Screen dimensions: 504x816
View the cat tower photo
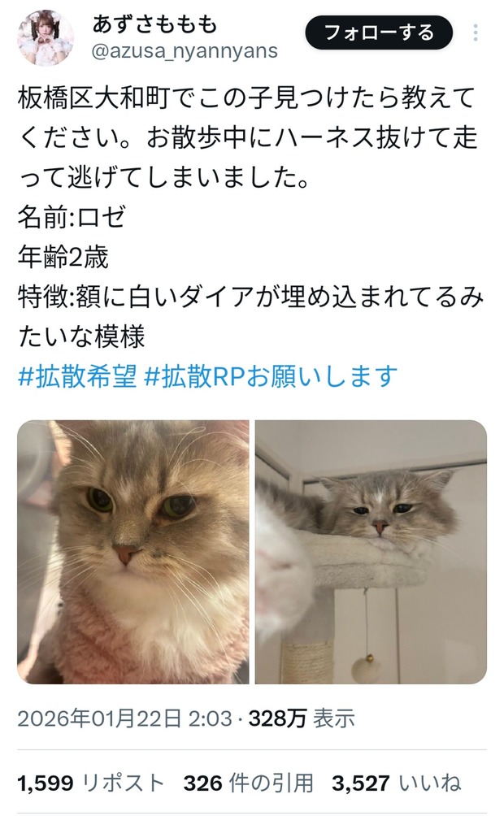[x=371, y=552]
